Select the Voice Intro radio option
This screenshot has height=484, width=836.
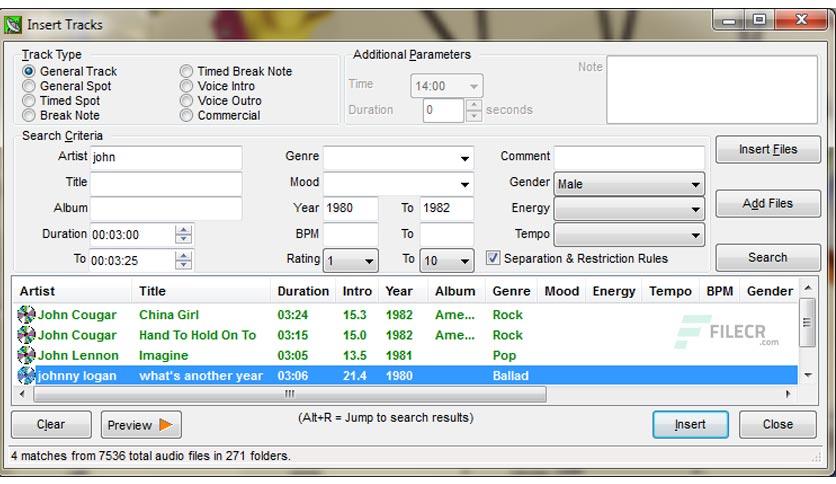tap(186, 87)
